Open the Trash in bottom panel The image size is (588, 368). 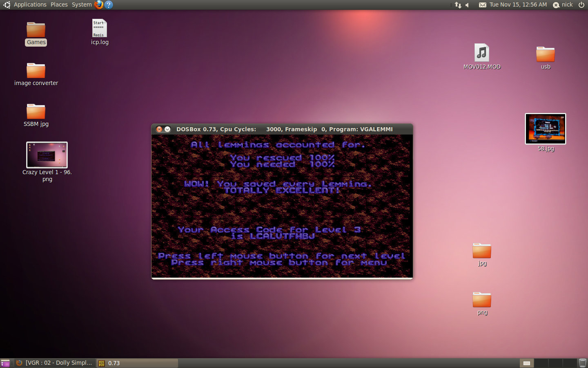pos(582,363)
